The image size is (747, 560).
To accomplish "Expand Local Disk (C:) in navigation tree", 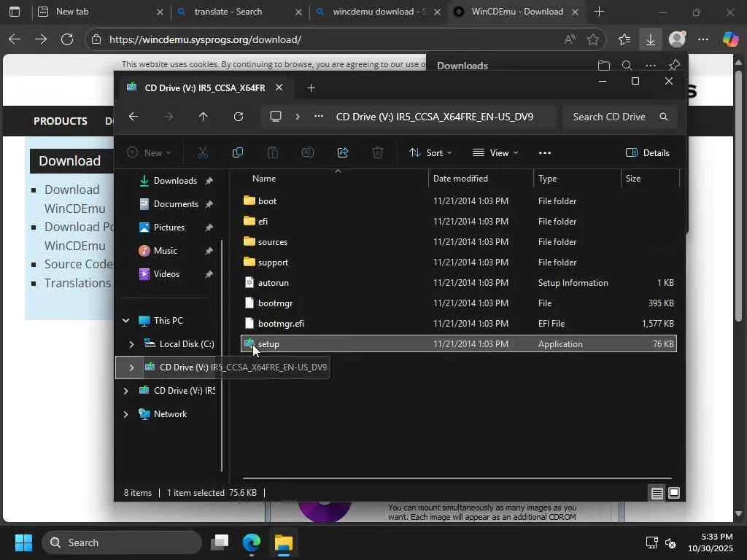I will (x=131, y=344).
